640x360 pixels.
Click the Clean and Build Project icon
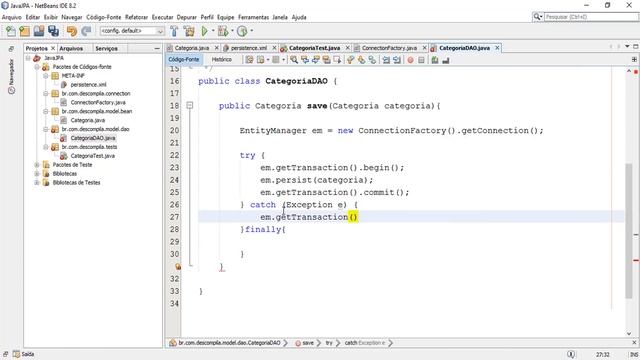(x=189, y=31)
